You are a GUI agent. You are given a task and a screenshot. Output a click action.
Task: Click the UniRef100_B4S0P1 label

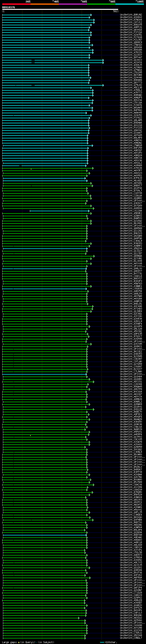(x=131, y=610)
